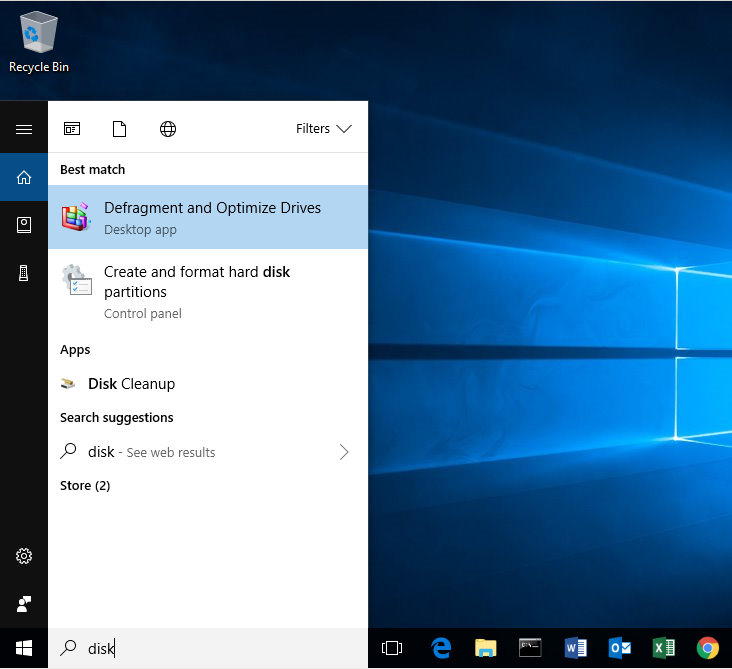This screenshot has width=732, height=669.
Task: Open Create and format hard disk partitions
Action: (208, 292)
